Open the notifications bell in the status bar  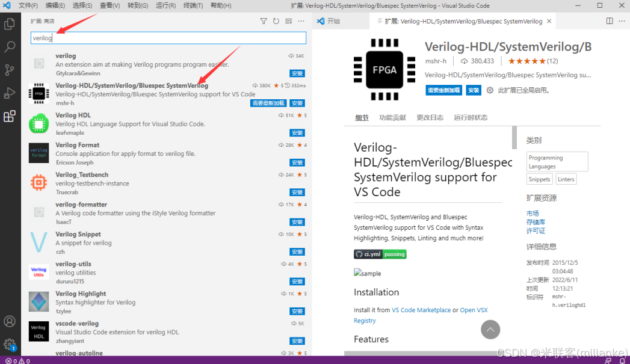[x=622, y=361]
